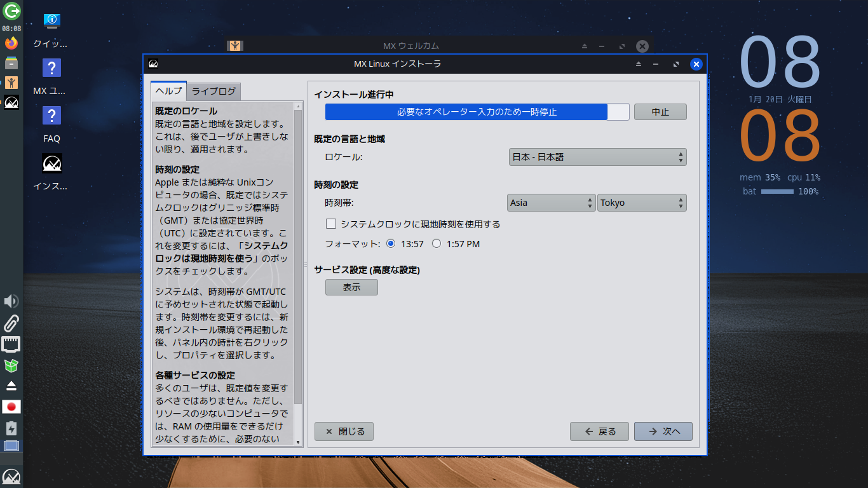868x488 pixels.
Task: Switch to the ヘルプ tab
Action: [168, 91]
